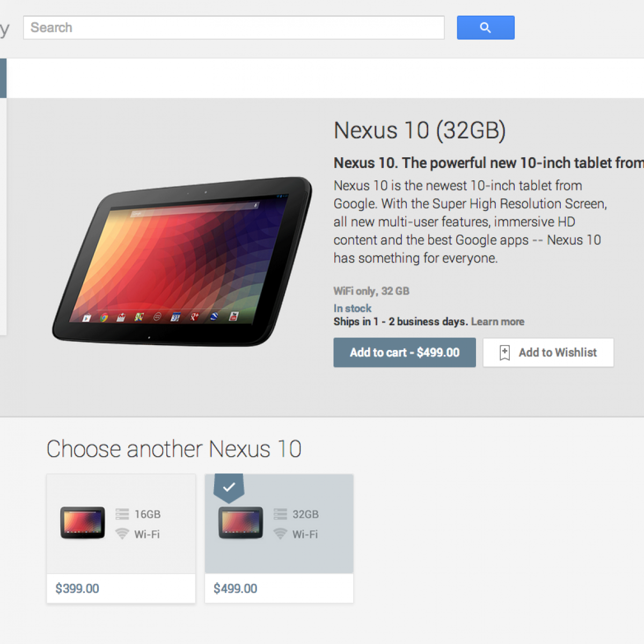Select the 32GB tablet thumbnail
Screen dimensions: 644x644
click(241, 523)
